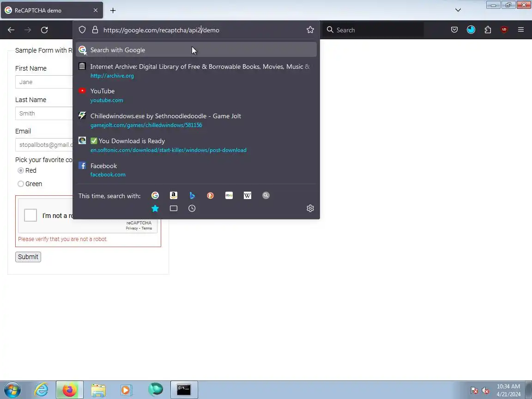Open the hamburger application menu

click(521, 30)
